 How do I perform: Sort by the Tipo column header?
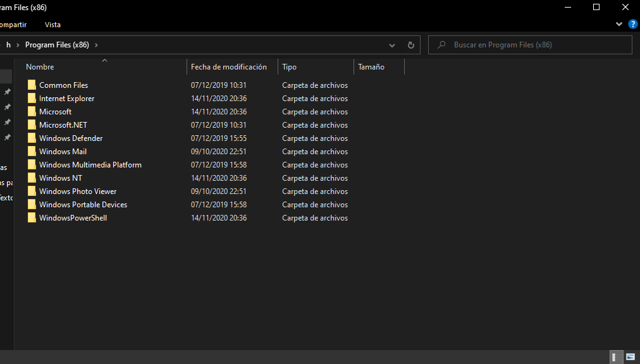[289, 67]
